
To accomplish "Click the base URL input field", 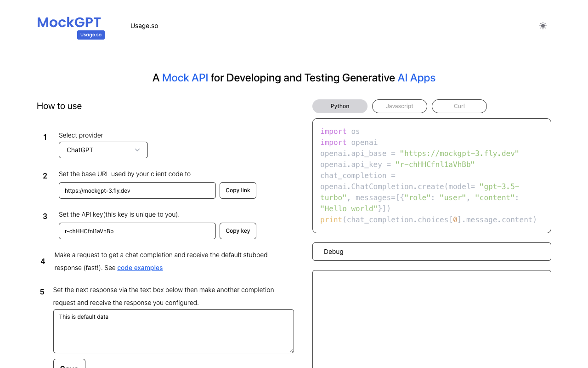I will point(137,190).
